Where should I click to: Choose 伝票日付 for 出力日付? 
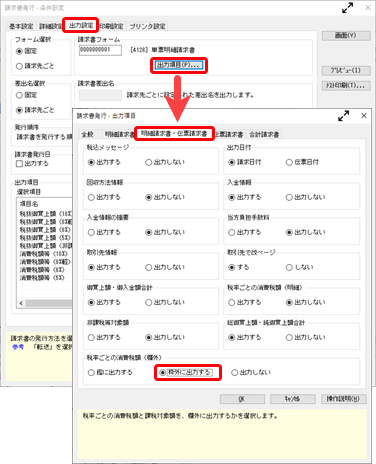tap(302, 162)
